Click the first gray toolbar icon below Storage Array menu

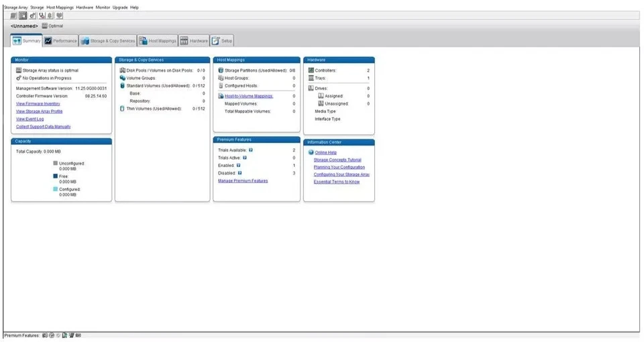click(x=13, y=15)
